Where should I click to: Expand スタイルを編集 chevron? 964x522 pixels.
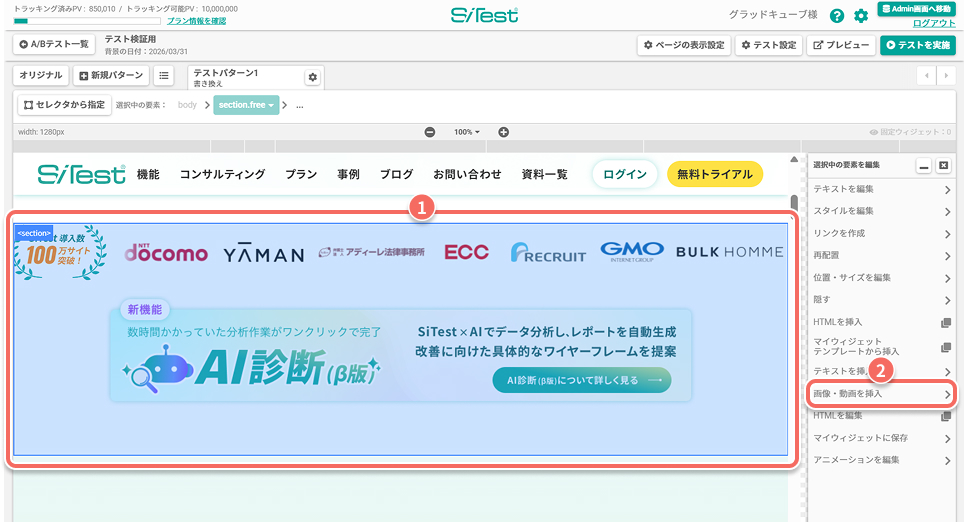[x=947, y=212]
